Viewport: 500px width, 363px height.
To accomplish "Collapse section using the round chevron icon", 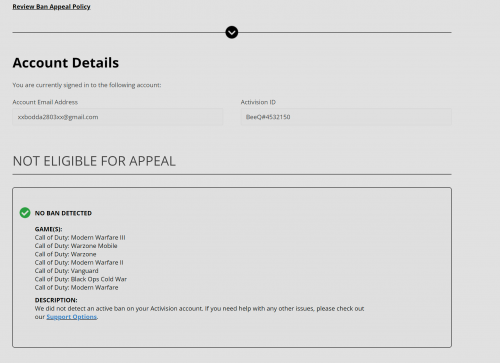I will click(232, 32).
